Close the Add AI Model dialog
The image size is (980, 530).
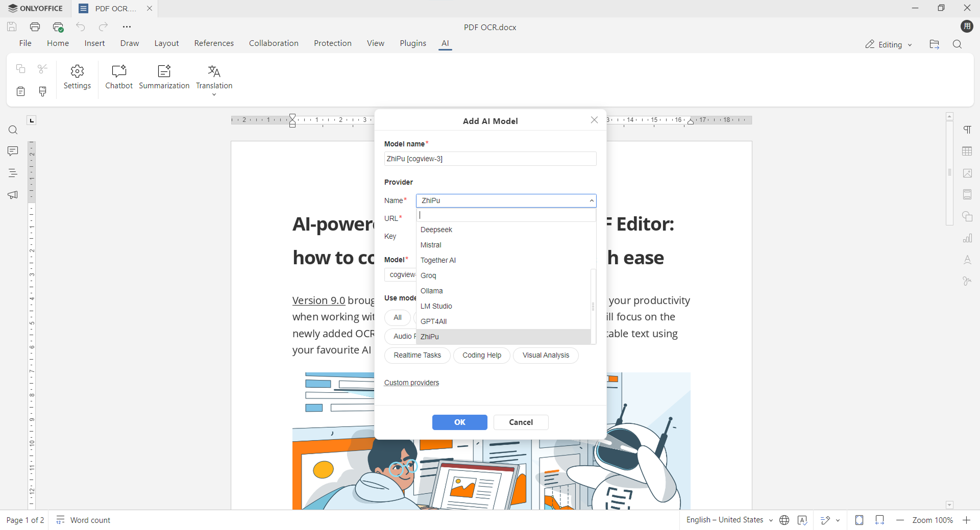(594, 120)
